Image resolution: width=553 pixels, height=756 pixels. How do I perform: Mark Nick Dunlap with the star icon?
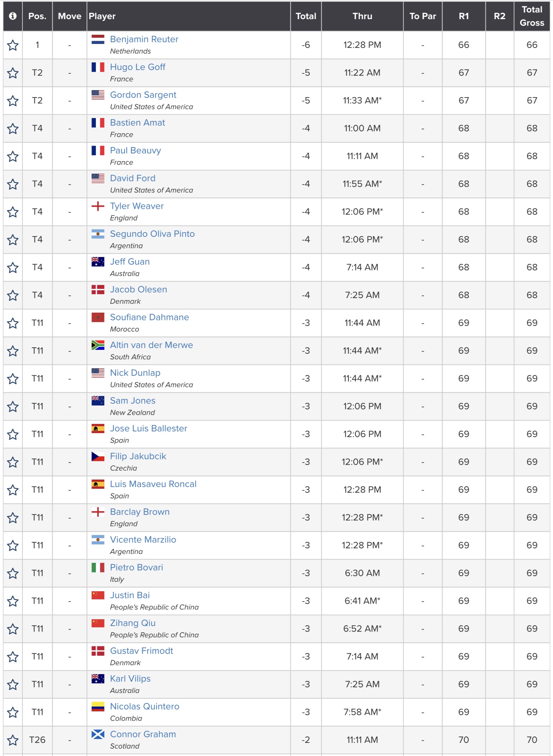(13, 379)
